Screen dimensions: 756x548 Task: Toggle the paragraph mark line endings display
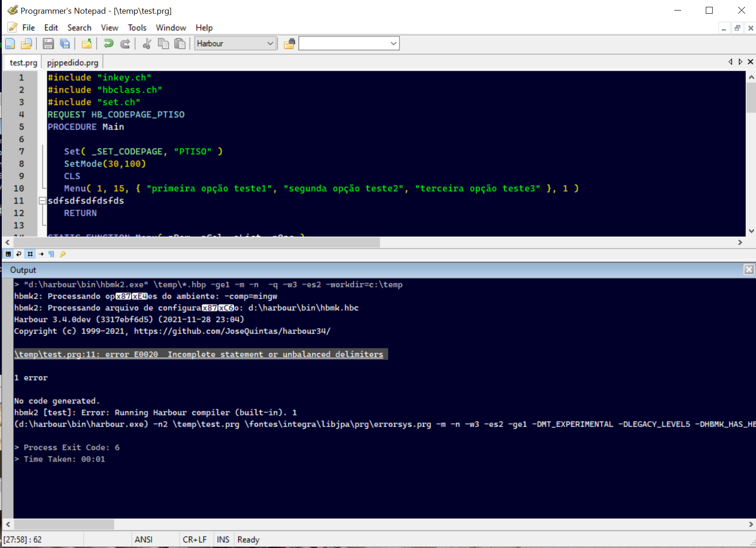coord(51,254)
